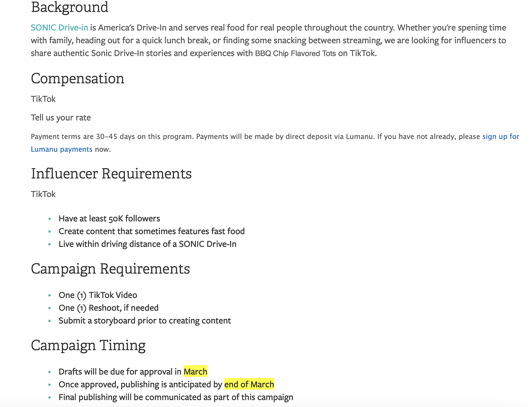
Task: Click the Influencer Requirements heading
Action: [x=111, y=174]
